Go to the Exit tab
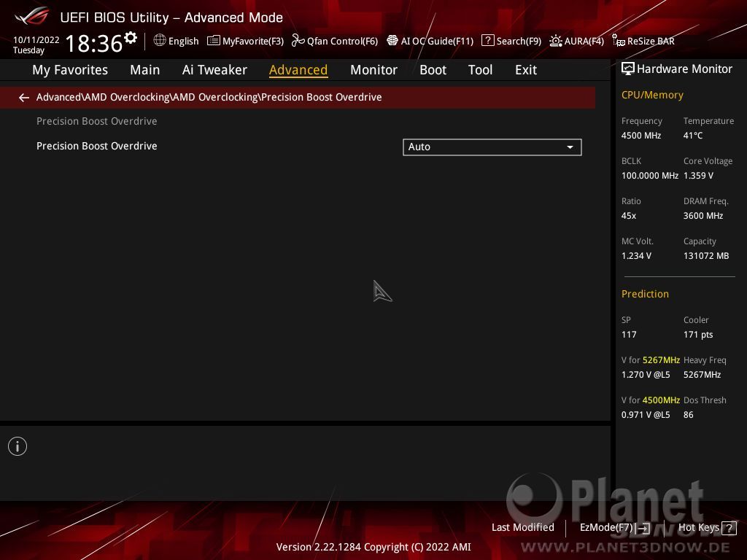Viewport: 747px width, 560px height. click(x=526, y=70)
